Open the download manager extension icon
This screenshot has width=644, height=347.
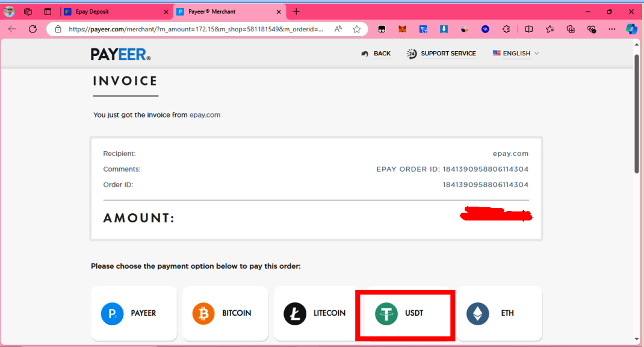pyautogui.click(x=444, y=29)
